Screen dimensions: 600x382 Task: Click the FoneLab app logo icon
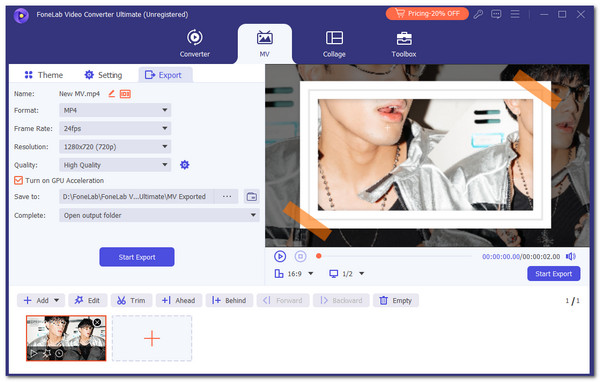tap(21, 15)
